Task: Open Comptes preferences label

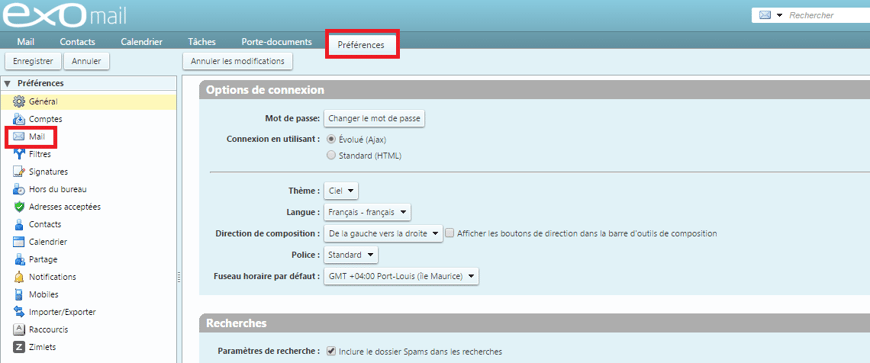Action: pos(45,119)
